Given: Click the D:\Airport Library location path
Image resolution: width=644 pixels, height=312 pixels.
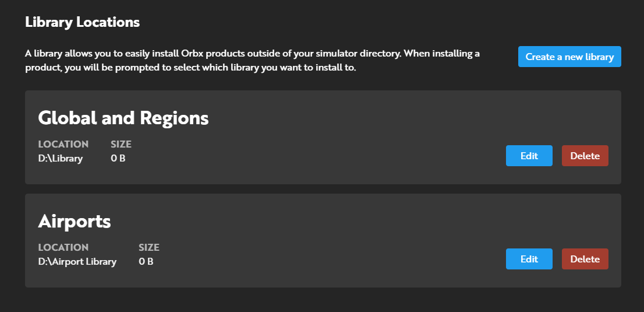Looking at the screenshot, I should pos(77,261).
